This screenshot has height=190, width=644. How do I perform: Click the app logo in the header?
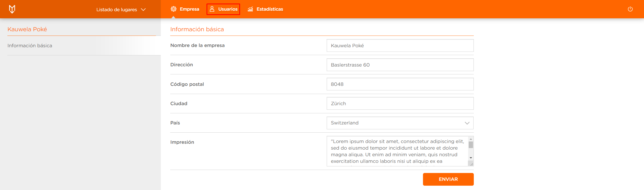[12, 9]
